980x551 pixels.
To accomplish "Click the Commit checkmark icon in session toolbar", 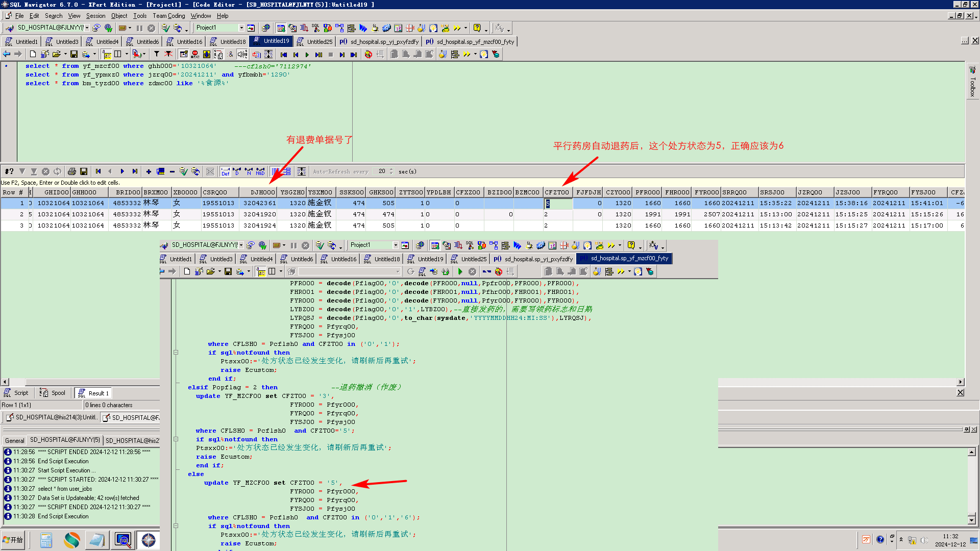I will point(165,28).
